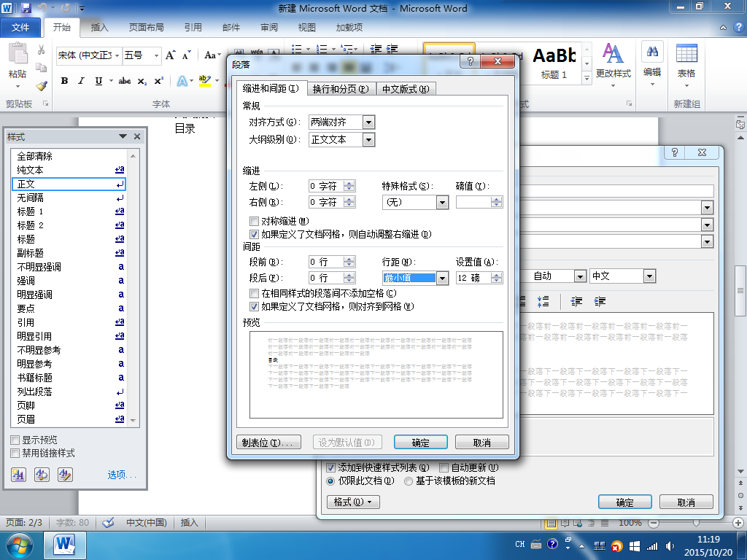Click the Tabs button in Paragraph dialog
Image resolution: width=747 pixels, height=560 pixels.
click(268, 443)
